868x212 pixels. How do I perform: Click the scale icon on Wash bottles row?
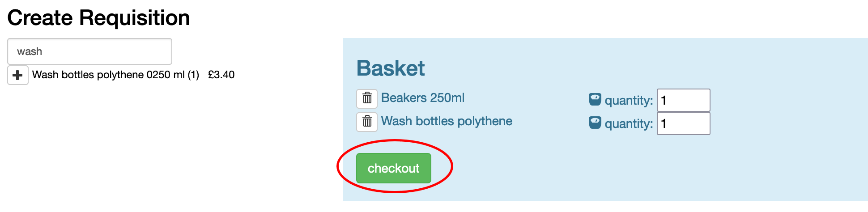(595, 123)
